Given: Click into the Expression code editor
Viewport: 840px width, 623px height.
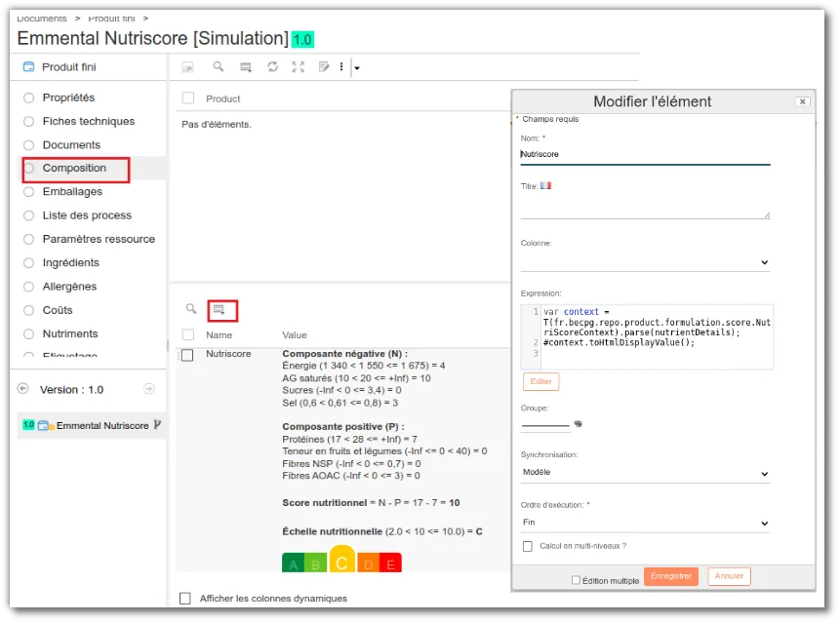Looking at the screenshot, I should (x=647, y=336).
